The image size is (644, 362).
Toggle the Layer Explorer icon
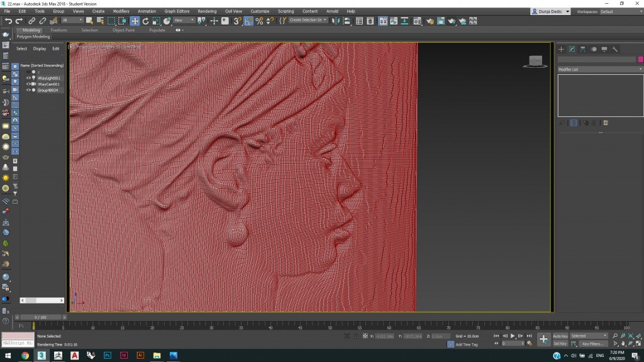pyautogui.click(x=370, y=21)
